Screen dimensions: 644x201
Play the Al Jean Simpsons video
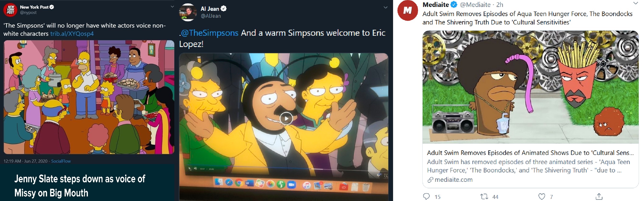tap(286, 118)
